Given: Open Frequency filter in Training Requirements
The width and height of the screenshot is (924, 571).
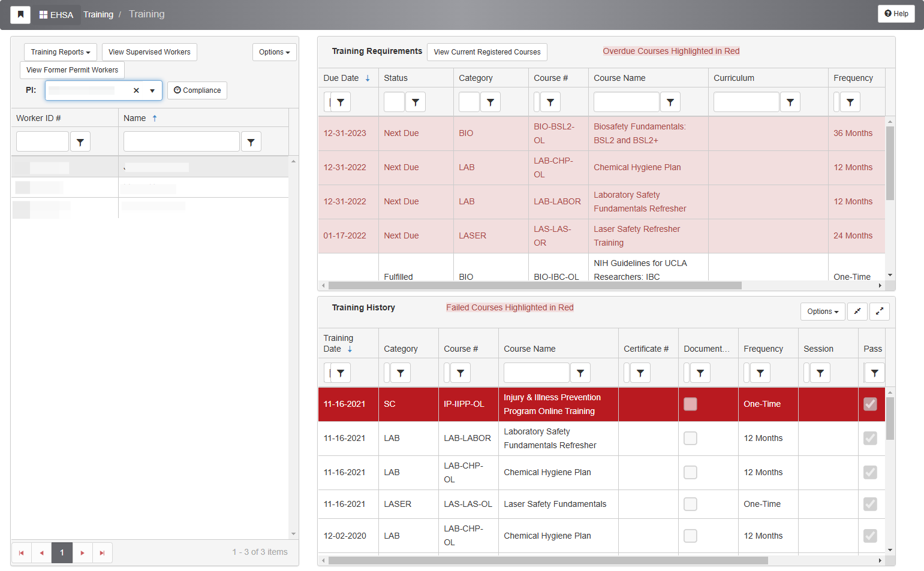Looking at the screenshot, I should pyautogui.click(x=850, y=102).
